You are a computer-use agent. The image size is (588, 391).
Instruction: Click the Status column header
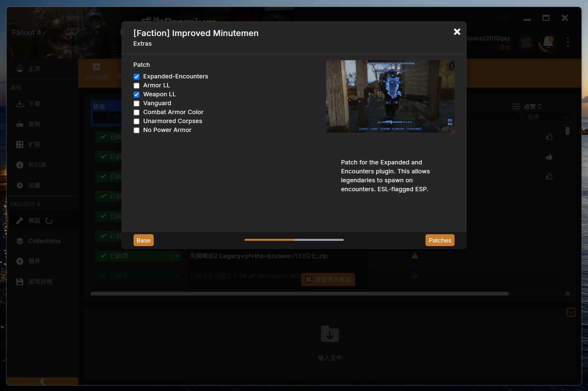(x=99, y=107)
